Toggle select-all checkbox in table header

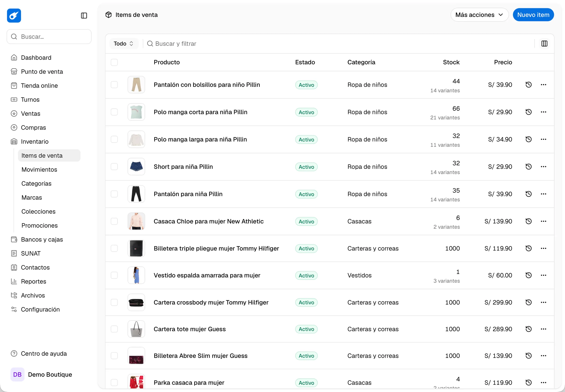tap(114, 62)
